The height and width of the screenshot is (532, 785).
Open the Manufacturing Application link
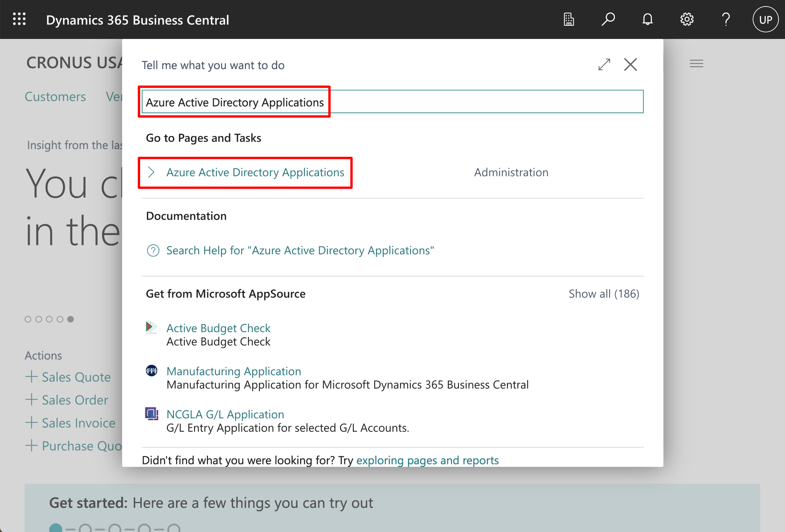point(234,371)
